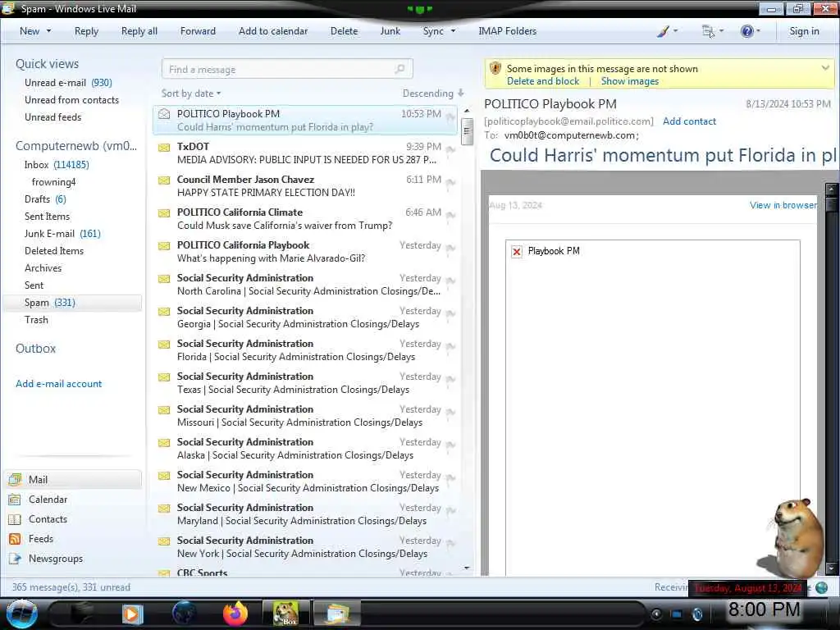Flag the POLITICO Playbook PM message
The height and width of the screenshot is (630, 840).
(450, 117)
